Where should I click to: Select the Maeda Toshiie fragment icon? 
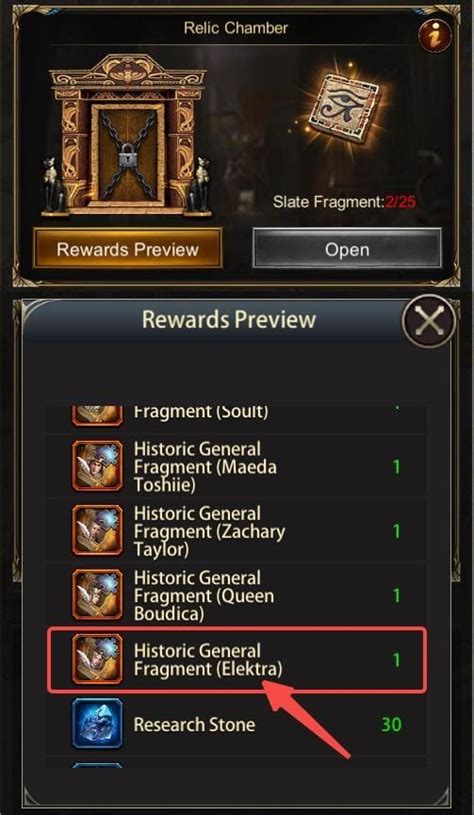pos(98,466)
